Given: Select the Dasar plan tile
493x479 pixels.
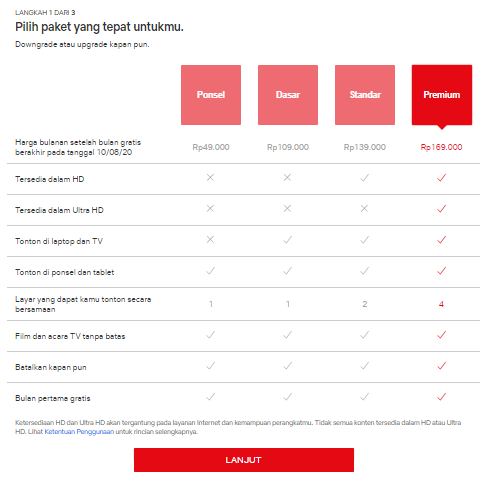Looking at the screenshot, I should pos(288,95).
